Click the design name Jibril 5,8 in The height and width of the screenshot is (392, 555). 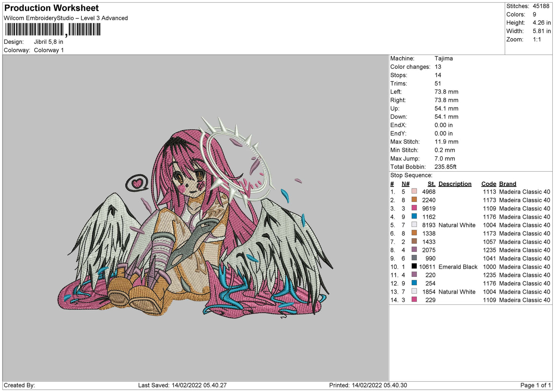click(x=48, y=42)
